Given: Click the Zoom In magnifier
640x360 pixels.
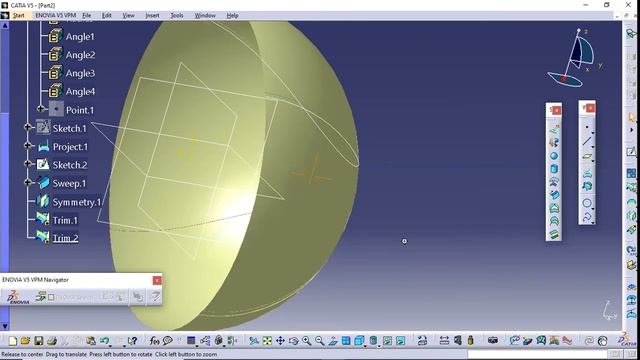Looking at the screenshot, I should pos(307,341).
